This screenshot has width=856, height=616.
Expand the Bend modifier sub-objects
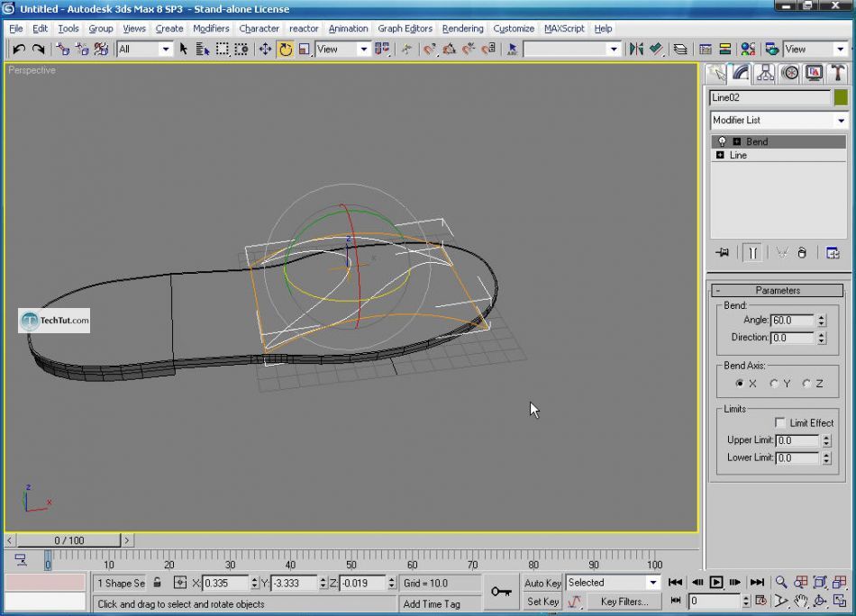(736, 141)
